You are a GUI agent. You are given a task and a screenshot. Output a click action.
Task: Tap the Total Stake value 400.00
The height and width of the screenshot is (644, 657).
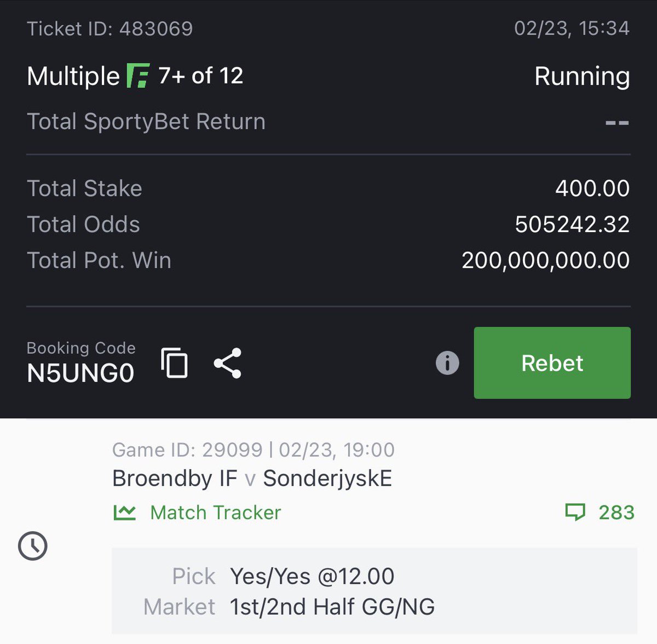tap(592, 188)
